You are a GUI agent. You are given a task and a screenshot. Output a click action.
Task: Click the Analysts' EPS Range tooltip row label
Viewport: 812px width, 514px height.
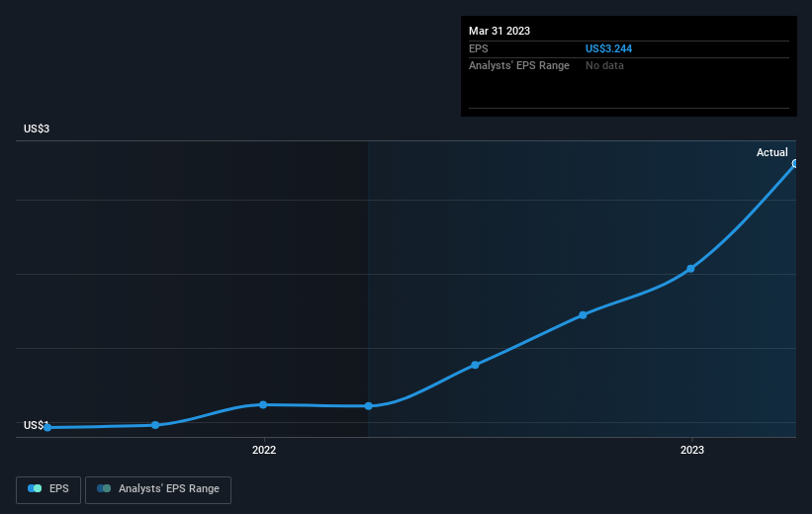click(x=519, y=66)
